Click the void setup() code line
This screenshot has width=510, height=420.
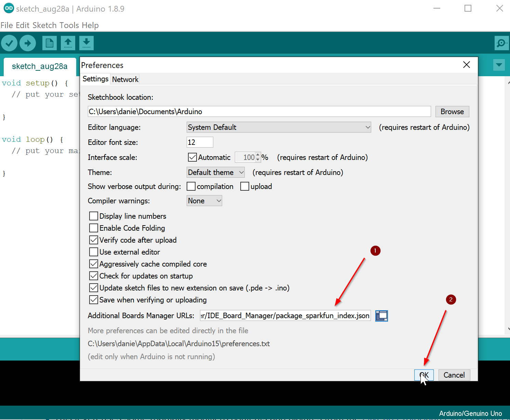click(35, 83)
